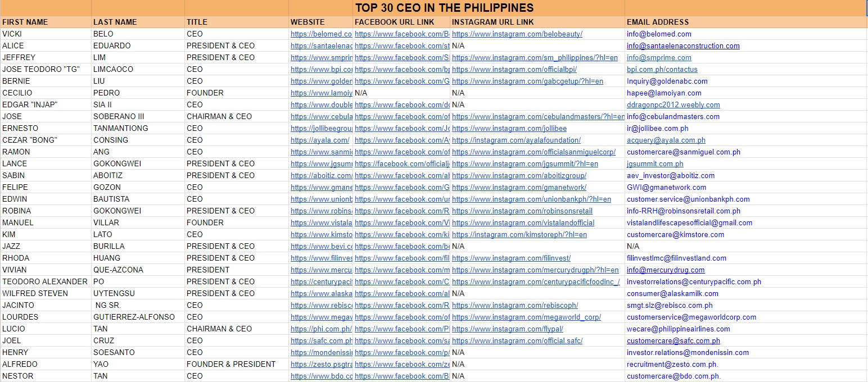Open the info@mercurydrug.com email link

coord(666,270)
